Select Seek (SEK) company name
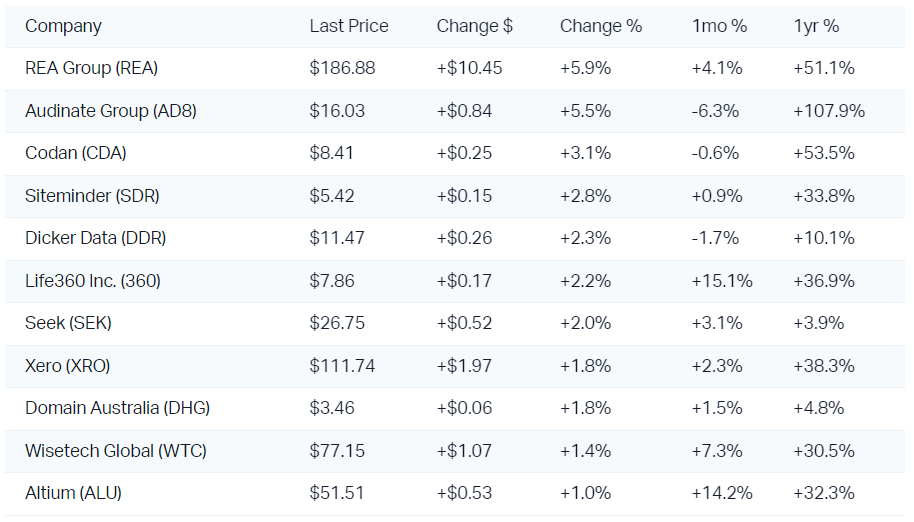Viewport: 914px width, 522px height. pyautogui.click(x=68, y=323)
